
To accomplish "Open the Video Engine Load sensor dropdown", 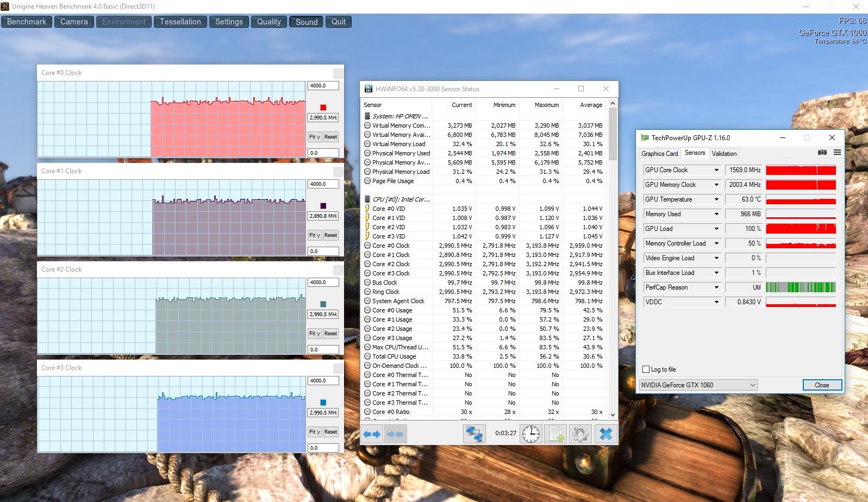I will point(716,258).
